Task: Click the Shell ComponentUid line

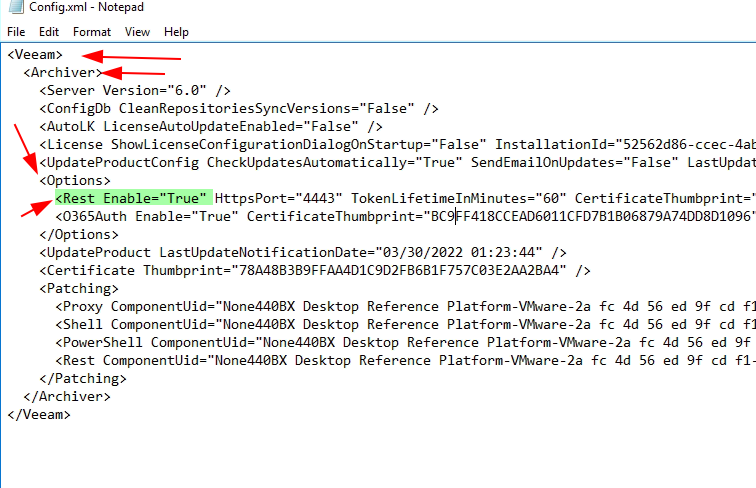Action: coord(405,325)
